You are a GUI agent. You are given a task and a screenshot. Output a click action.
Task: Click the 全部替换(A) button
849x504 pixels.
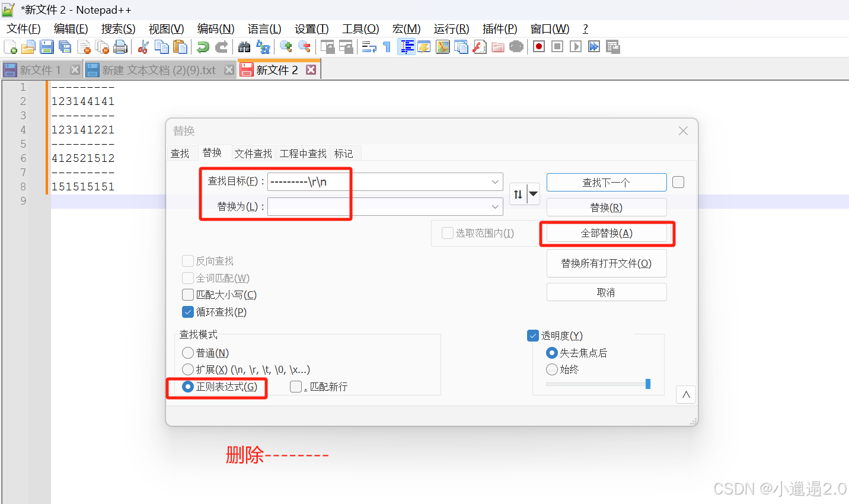607,233
